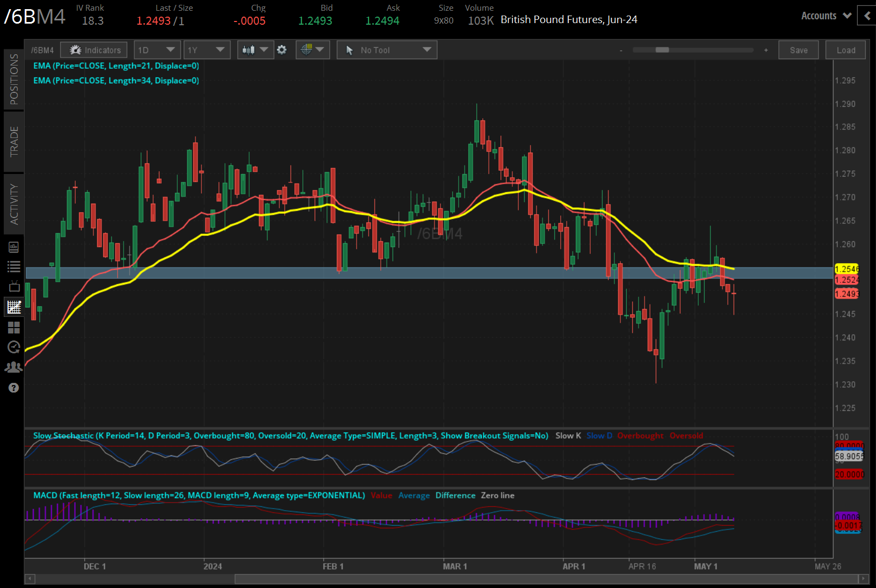Open the crosshair cursor mode dropdown

click(312, 50)
